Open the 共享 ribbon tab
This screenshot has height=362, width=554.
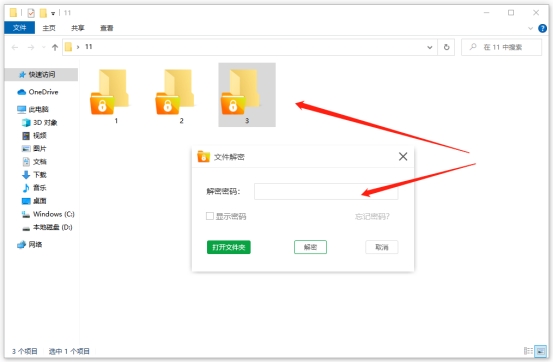78,28
